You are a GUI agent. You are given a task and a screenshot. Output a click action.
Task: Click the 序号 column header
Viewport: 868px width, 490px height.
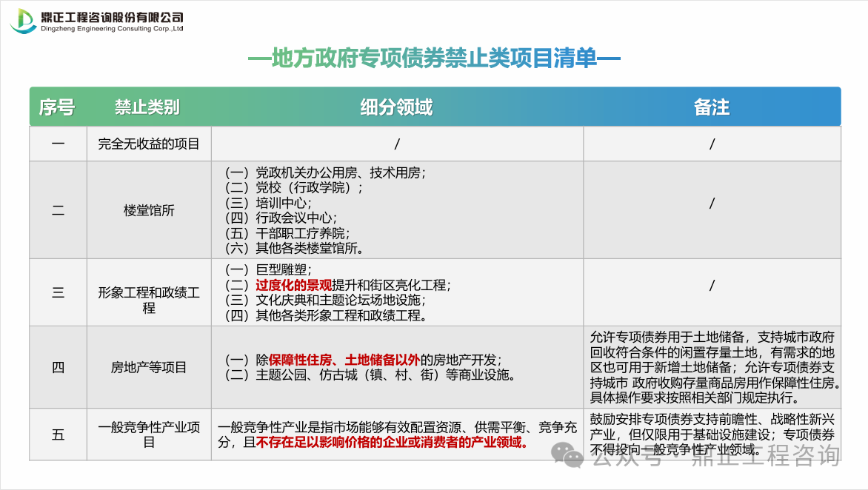point(57,107)
